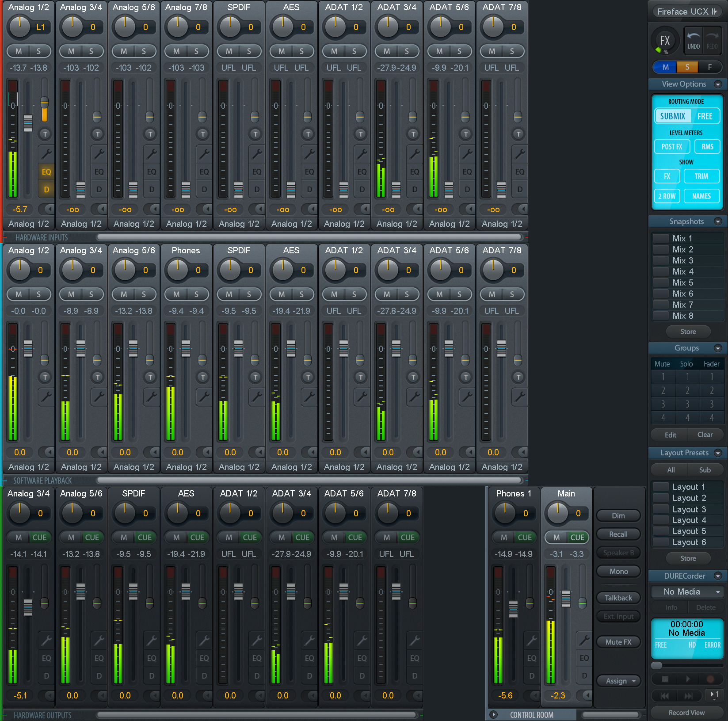Viewport: 728px width, 721px height.
Task: Select Layout 3 preset
Action: pyautogui.click(x=687, y=509)
